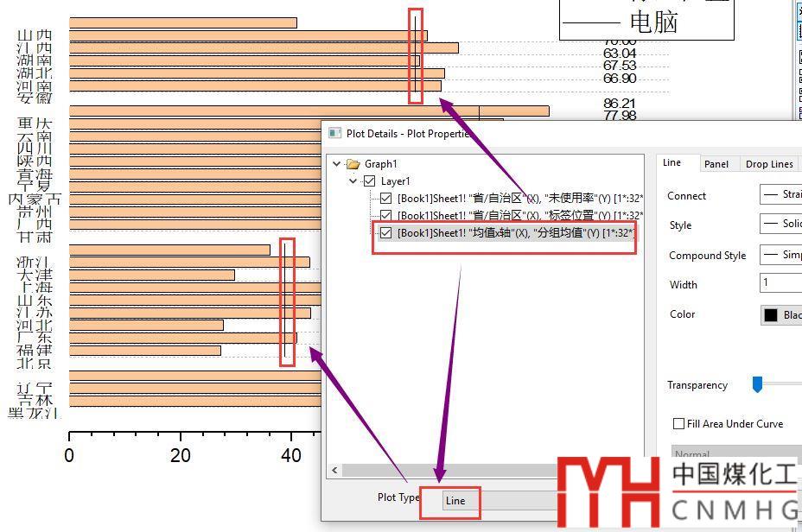Viewport: 802px width, 532px height.
Task: Click the Transparency slider handle
Action: point(757,384)
